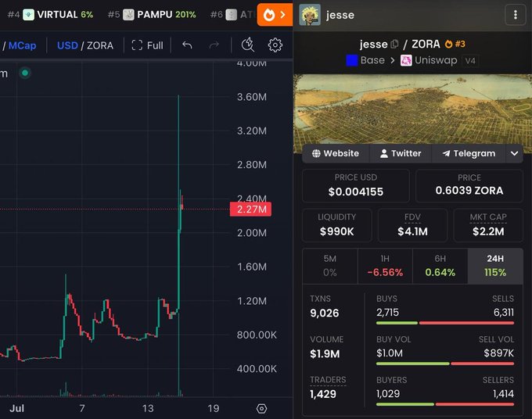The height and width of the screenshot is (419, 532).
Task: Click the buyers versus sellers ratio bar
Action: point(445,404)
